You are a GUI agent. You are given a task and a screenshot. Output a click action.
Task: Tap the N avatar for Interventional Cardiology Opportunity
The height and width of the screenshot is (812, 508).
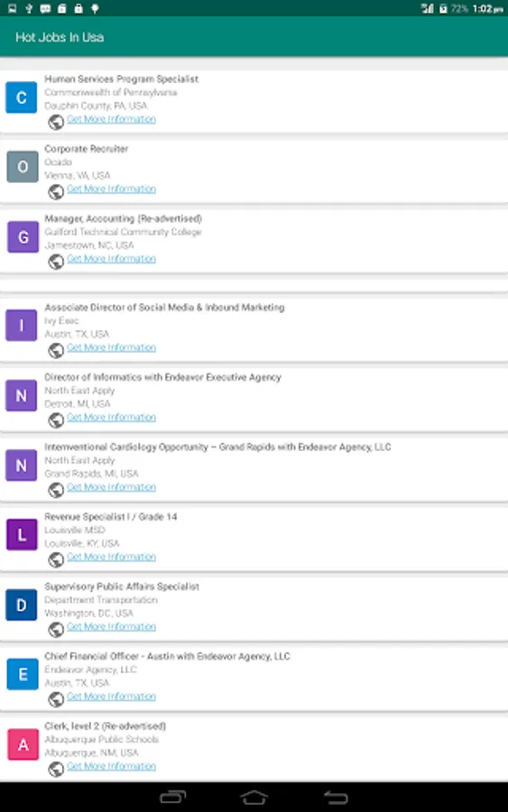point(22,465)
